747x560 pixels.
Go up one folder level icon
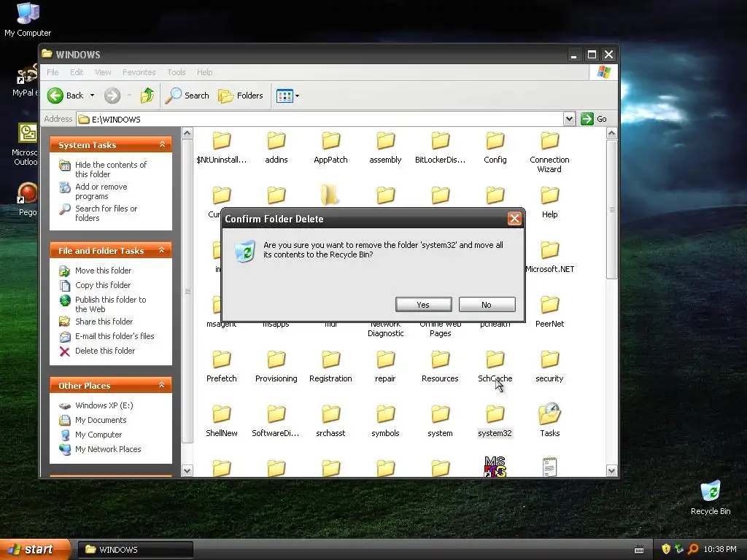[x=147, y=96]
